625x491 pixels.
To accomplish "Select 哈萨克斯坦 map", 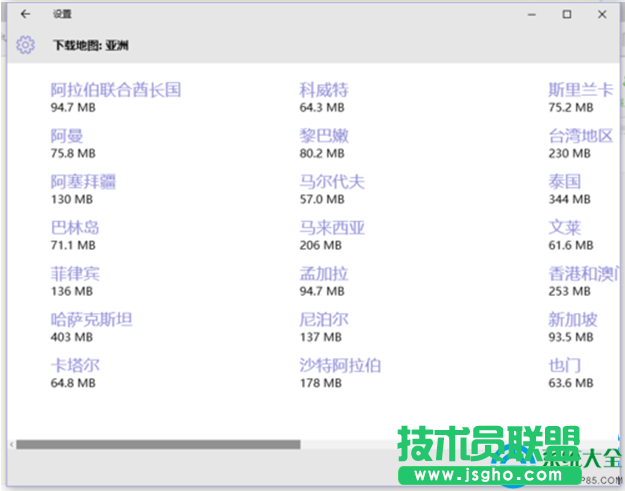I will (x=91, y=319).
